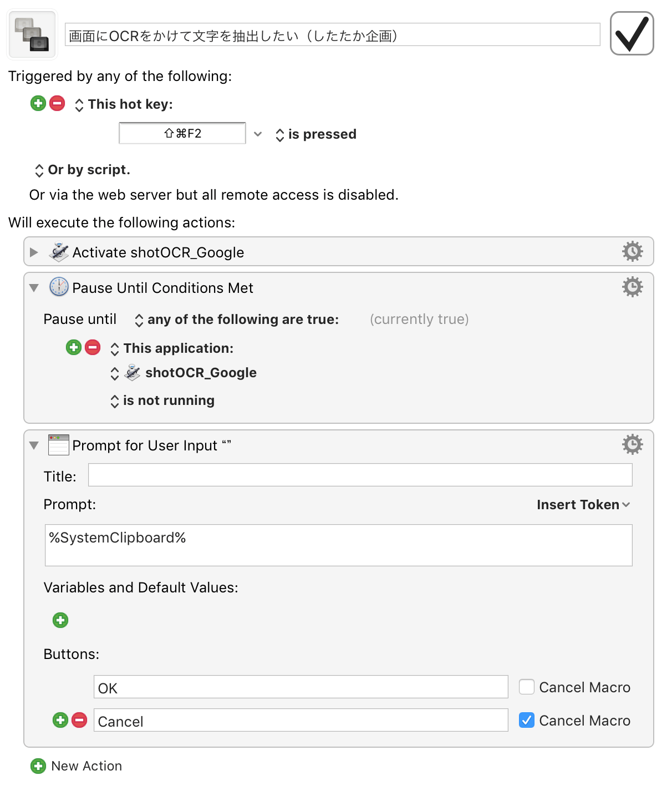Viewport: 672px width, 791px height.
Task: Click the hot key field showing ⇧⌘F2
Action: click(x=182, y=133)
